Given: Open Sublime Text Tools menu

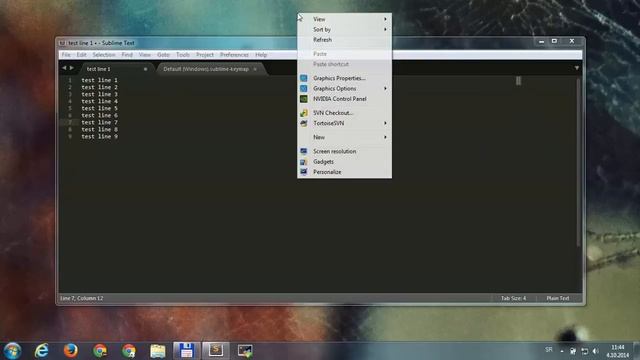Looking at the screenshot, I should pos(183,55).
